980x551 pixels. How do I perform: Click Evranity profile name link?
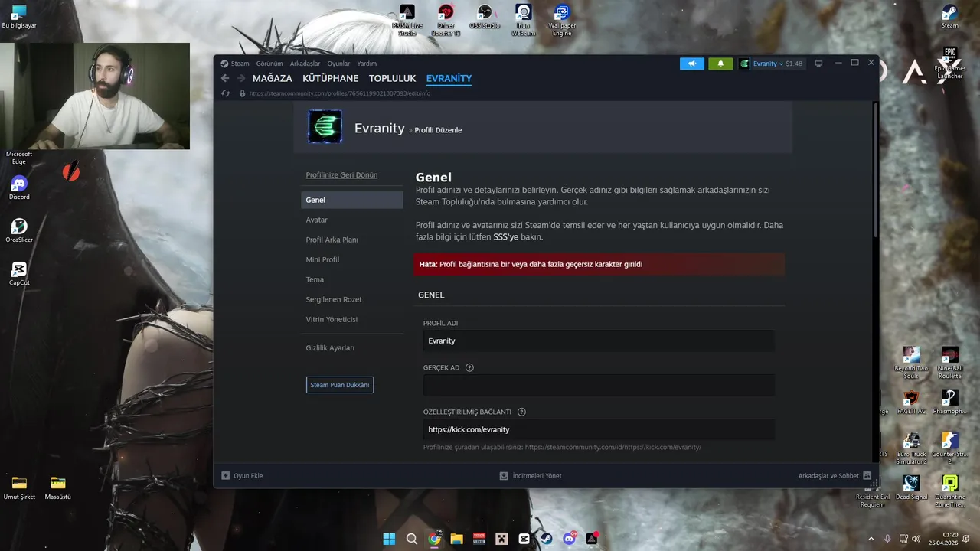tap(379, 128)
